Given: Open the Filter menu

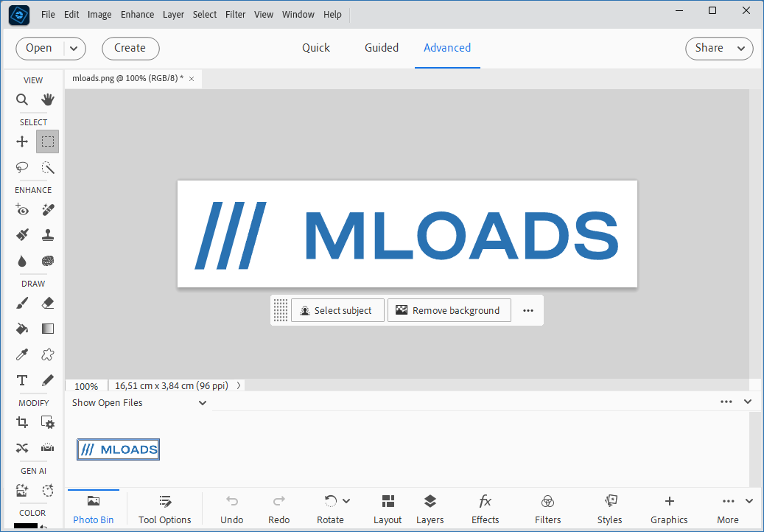Looking at the screenshot, I should (x=235, y=15).
